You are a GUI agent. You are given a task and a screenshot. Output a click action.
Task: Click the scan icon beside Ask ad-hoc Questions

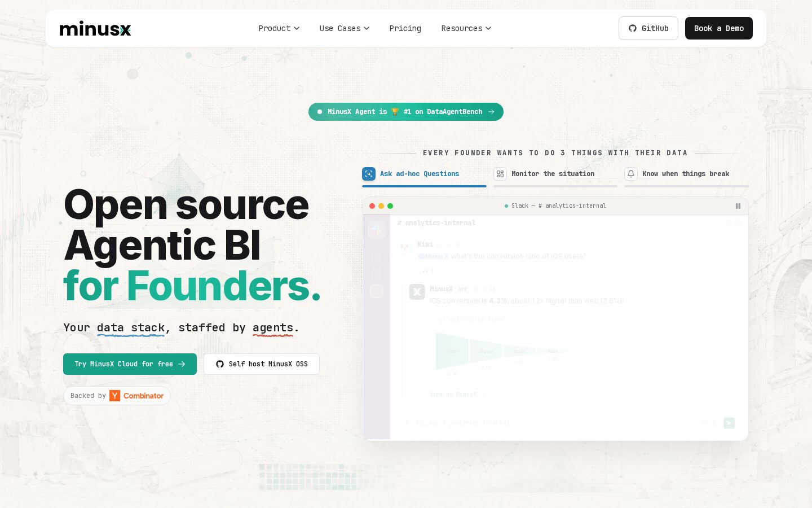pyautogui.click(x=369, y=174)
